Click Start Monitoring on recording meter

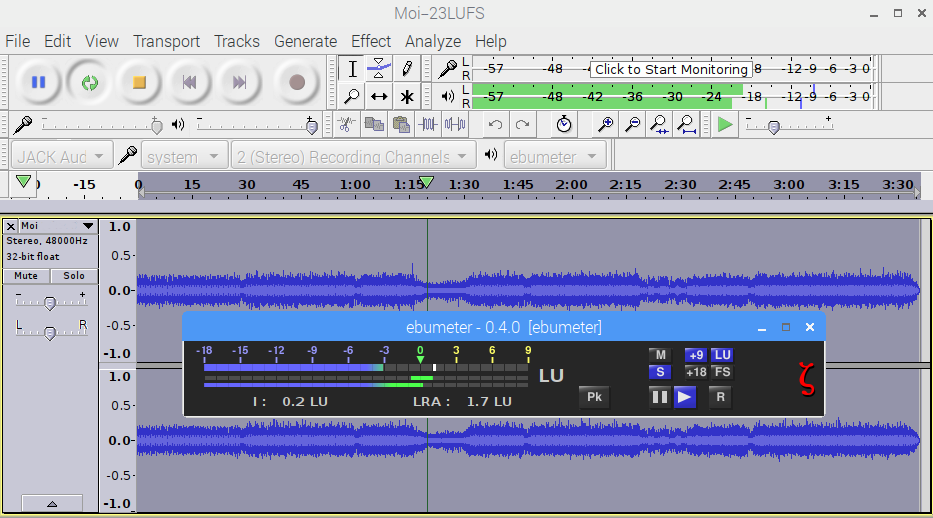coord(671,69)
